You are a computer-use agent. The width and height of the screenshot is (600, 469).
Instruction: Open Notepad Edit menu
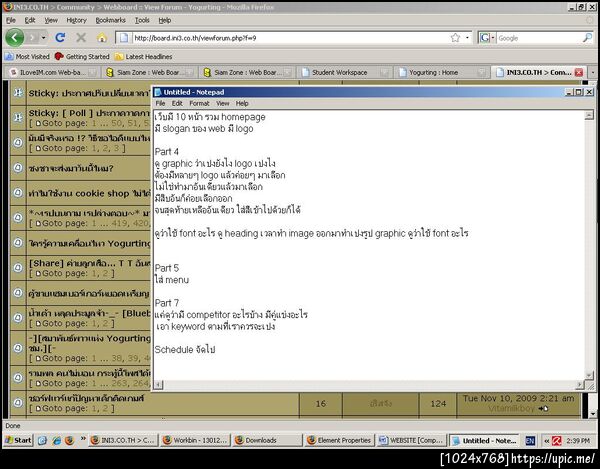(x=177, y=103)
